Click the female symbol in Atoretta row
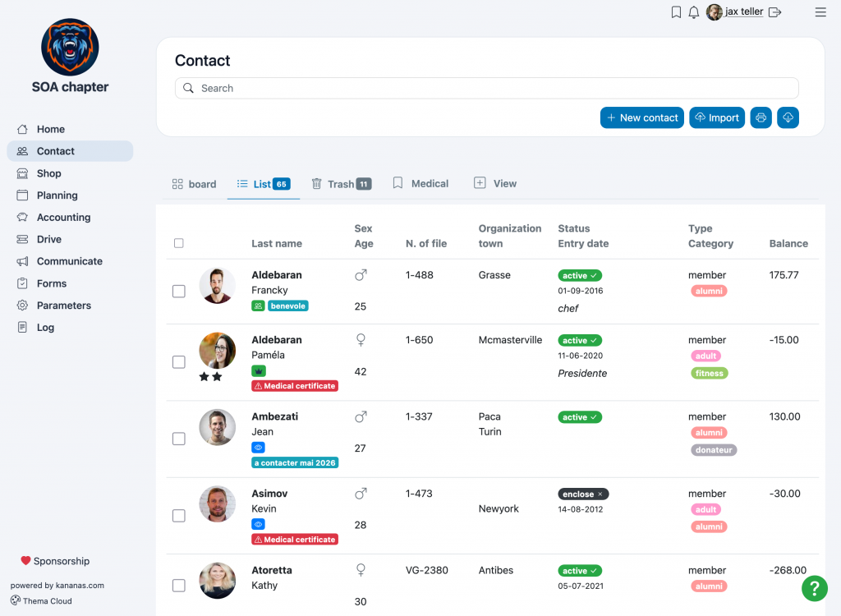 361,570
